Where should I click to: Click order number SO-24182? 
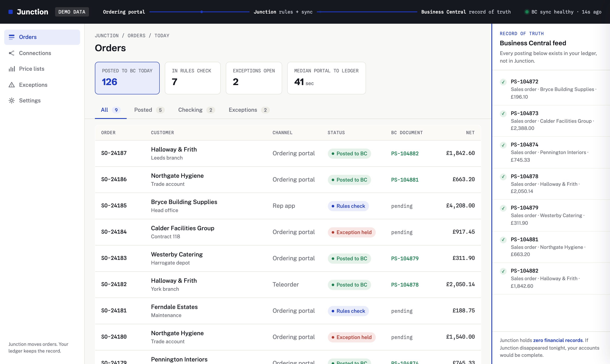click(x=114, y=284)
